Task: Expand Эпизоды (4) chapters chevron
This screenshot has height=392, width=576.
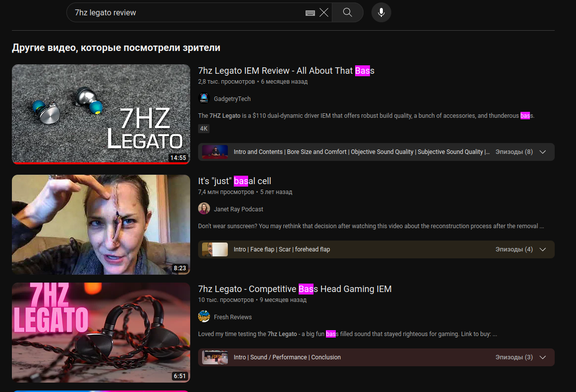Action: [x=543, y=249]
